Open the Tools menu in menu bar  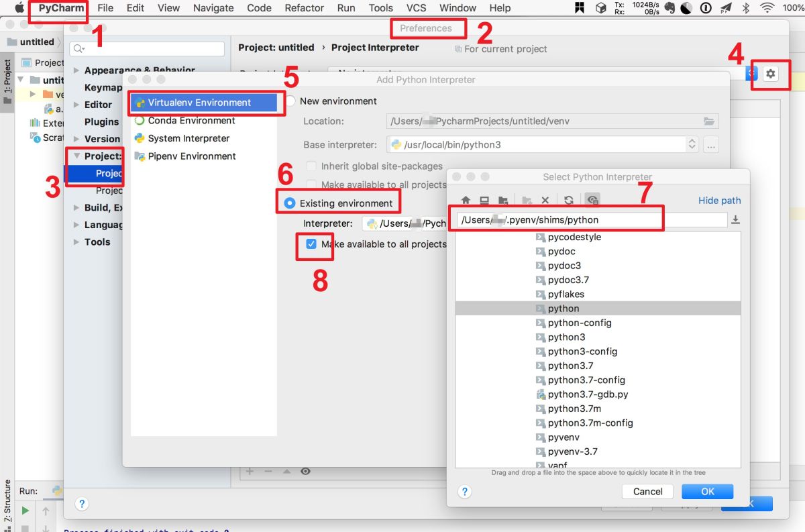pyautogui.click(x=380, y=8)
